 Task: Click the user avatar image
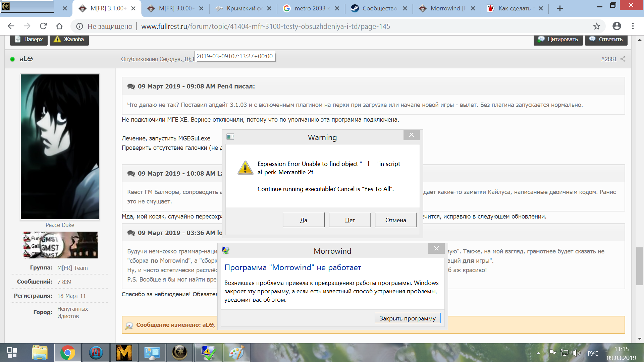click(x=60, y=147)
